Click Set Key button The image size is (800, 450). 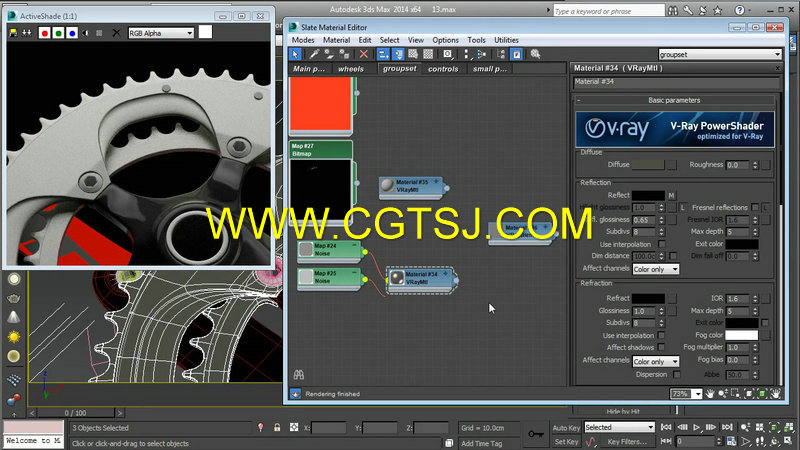click(x=566, y=442)
